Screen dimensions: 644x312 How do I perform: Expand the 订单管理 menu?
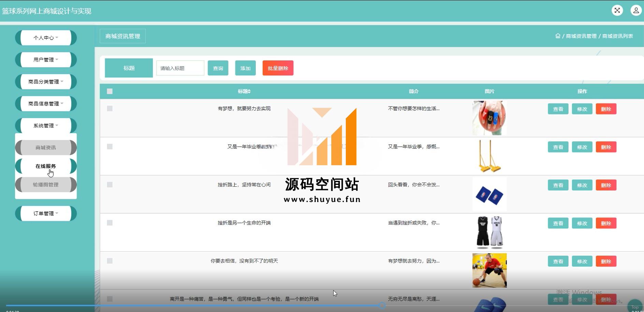(x=46, y=213)
